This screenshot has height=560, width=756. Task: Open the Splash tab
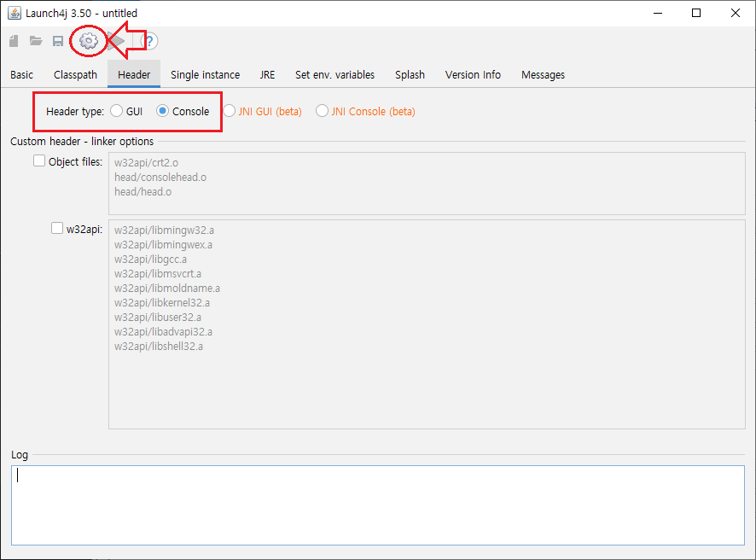pos(410,75)
